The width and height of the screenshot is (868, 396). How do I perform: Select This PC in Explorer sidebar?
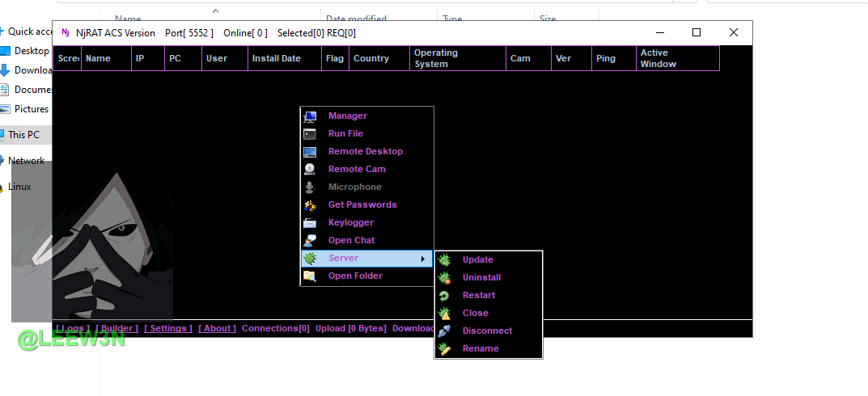[23, 135]
